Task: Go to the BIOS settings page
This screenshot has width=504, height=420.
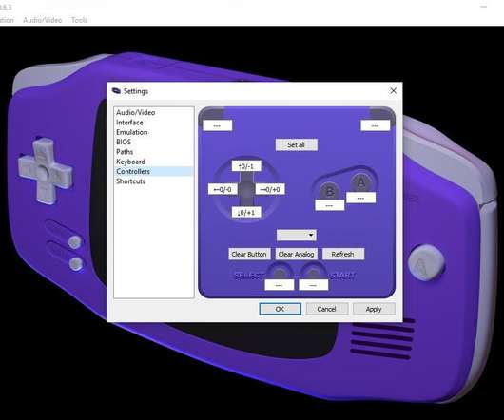Action: pyautogui.click(x=124, y=142)
